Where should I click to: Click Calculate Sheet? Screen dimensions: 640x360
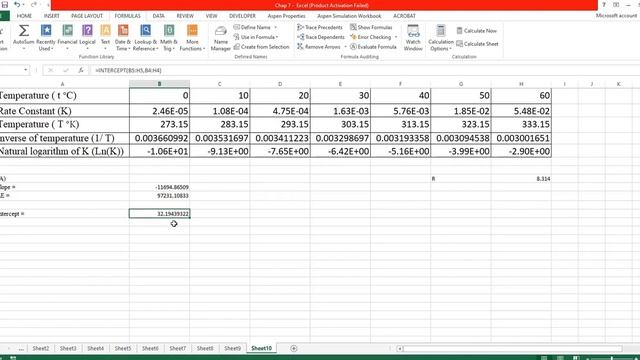[x=477, y=44]
